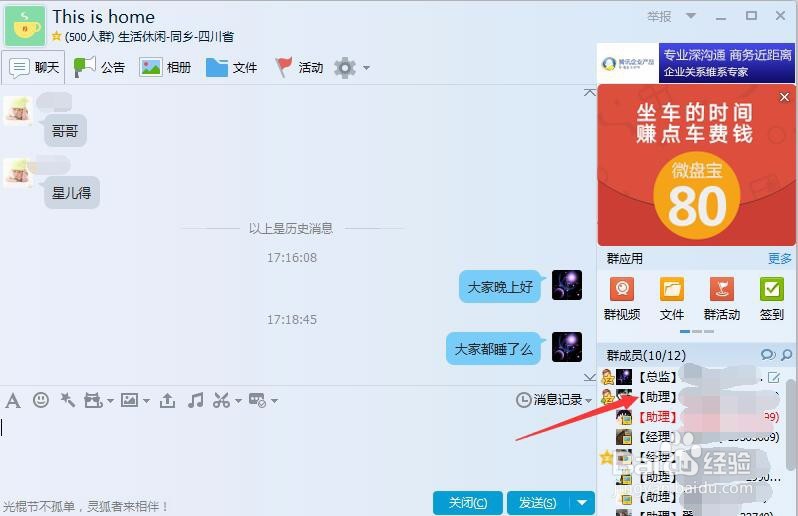The height and width of the screenshot is (516, 798).
Task: Click the upload file icon
Action: 167,400
